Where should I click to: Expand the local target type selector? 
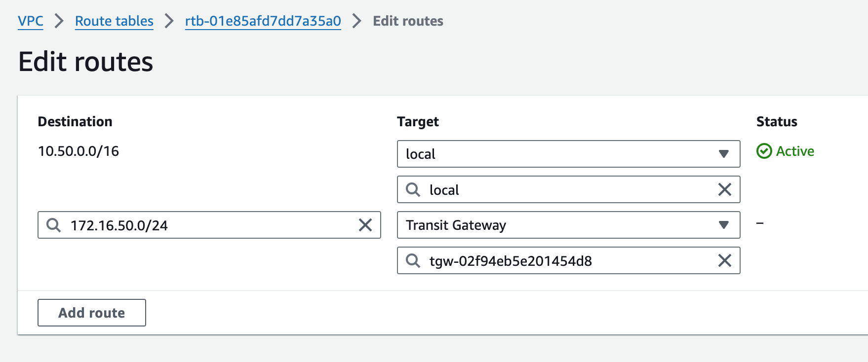click(569, 154)
